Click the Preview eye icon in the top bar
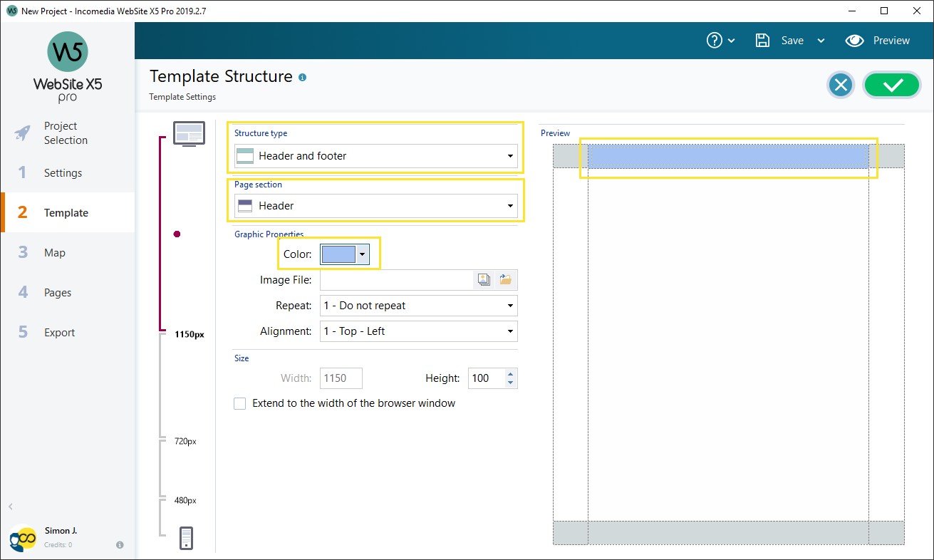This screenshot has height=560, width=934. 878,40
